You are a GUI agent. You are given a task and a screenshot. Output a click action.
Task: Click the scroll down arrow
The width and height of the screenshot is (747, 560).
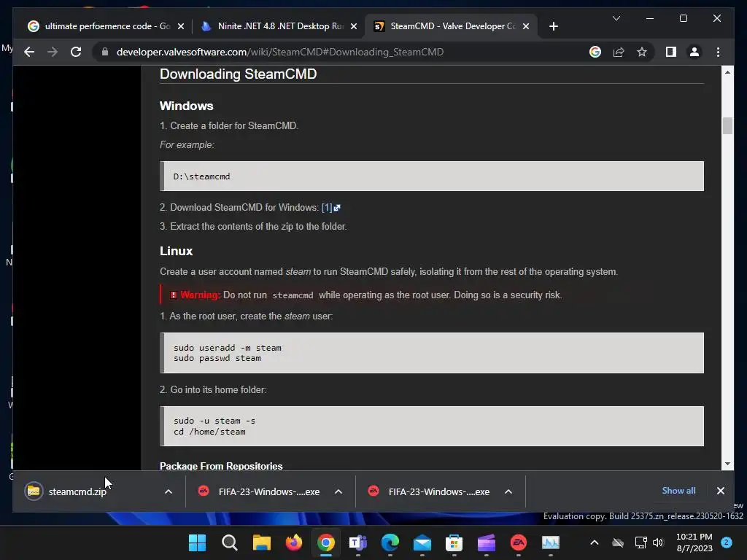coord(727,464)
